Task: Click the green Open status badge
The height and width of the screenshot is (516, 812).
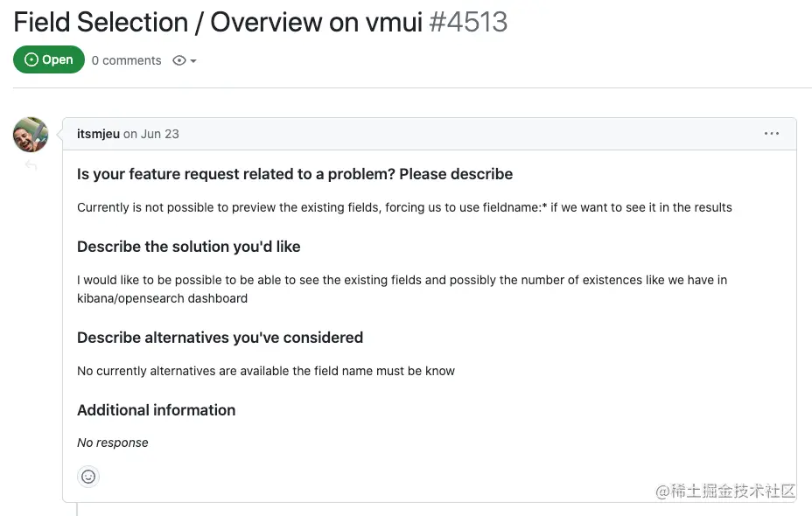Action: point(49,59)
